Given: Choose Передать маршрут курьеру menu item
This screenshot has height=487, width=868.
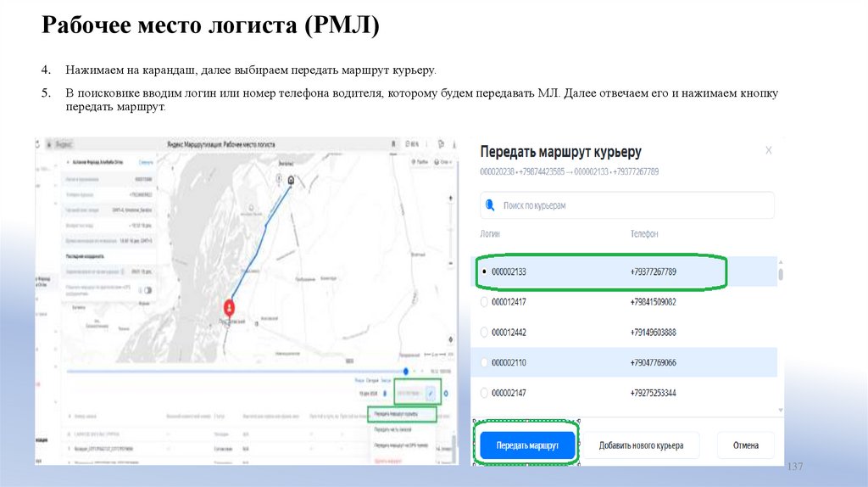Looking at the screenshot, I should (x=402, y=414).
